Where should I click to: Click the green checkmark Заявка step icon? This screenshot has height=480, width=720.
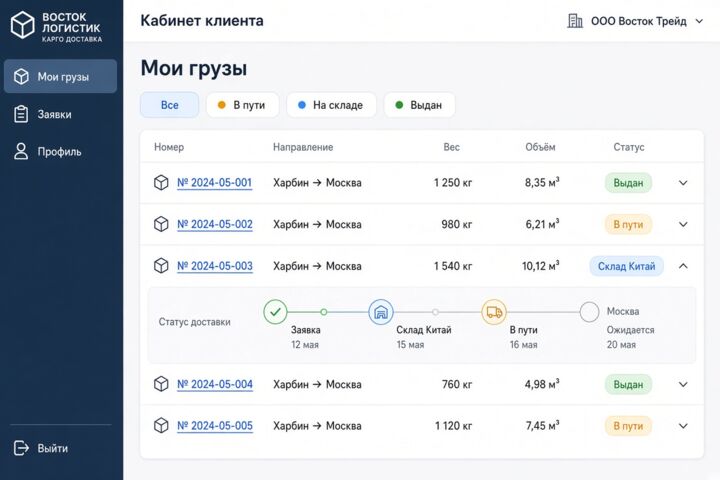click(276, 312)
